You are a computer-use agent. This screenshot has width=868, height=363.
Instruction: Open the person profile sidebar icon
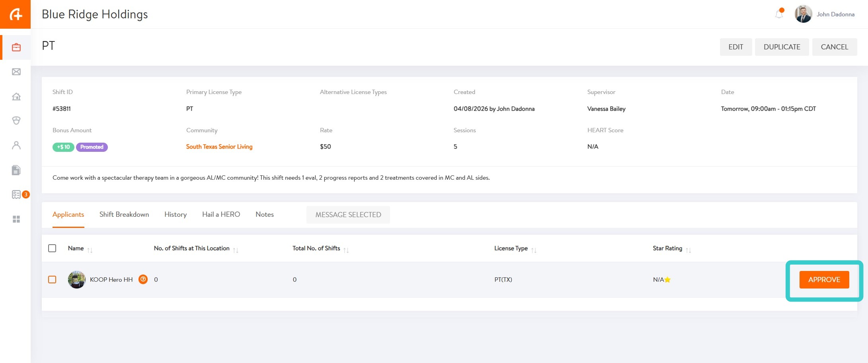coord(16,145)
